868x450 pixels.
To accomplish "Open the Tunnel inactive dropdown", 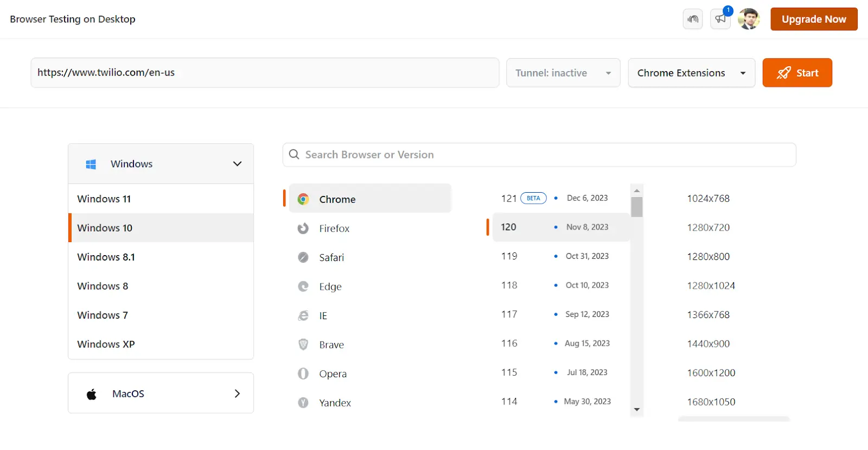I will click(563, 73).
